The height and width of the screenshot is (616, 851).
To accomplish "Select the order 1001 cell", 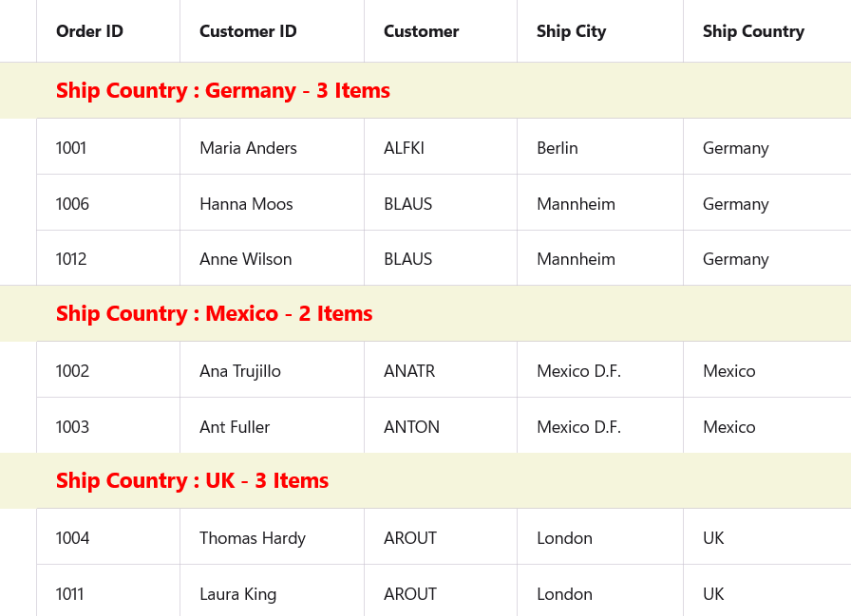I will 71,148.
